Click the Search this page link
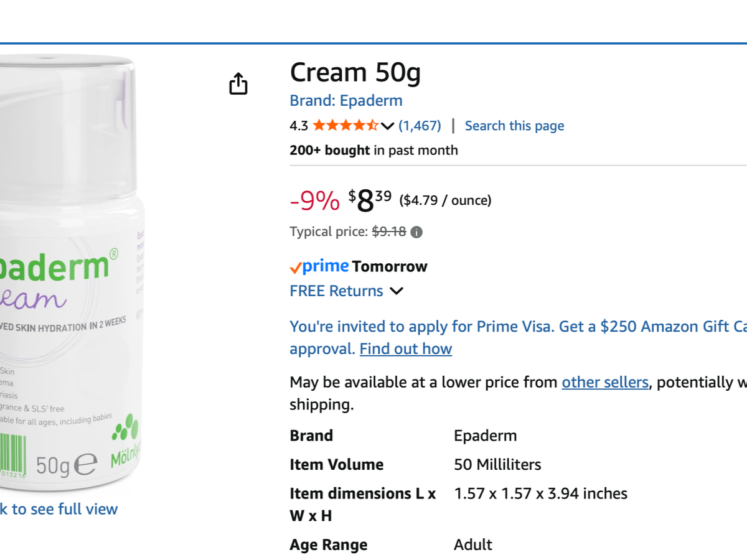747x560 pixels. [514, 126]
